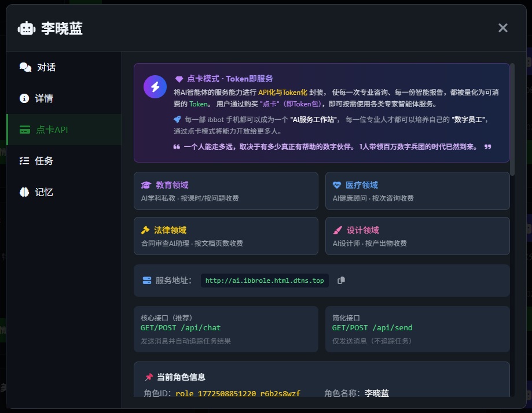This screenshot has height=413, width=532.
Task: Click the card icon next to 点卡API
Action: tap(25, 130)
